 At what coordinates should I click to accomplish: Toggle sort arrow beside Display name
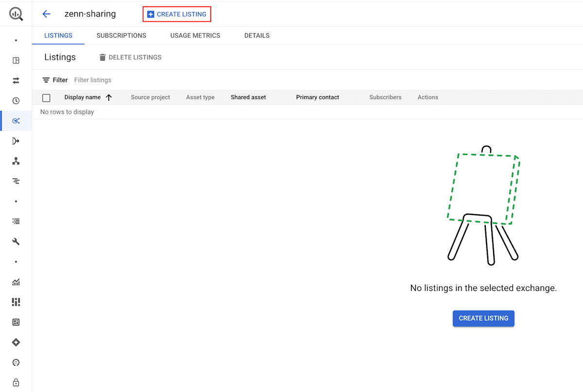coord(109,97)
